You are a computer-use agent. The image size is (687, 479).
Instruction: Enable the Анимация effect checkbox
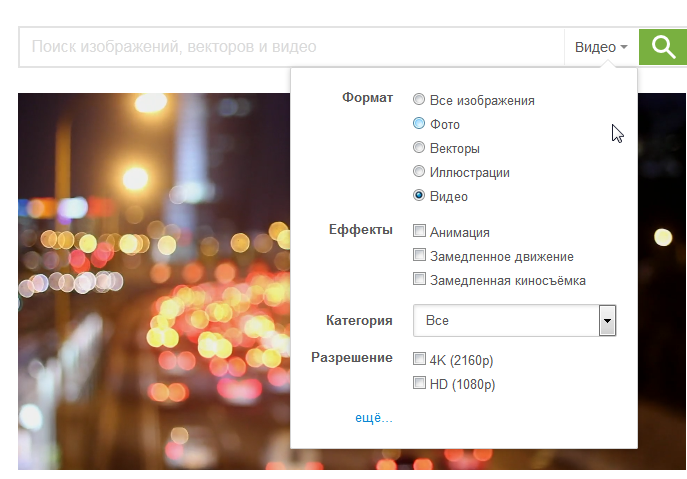(x=420, y=232)
